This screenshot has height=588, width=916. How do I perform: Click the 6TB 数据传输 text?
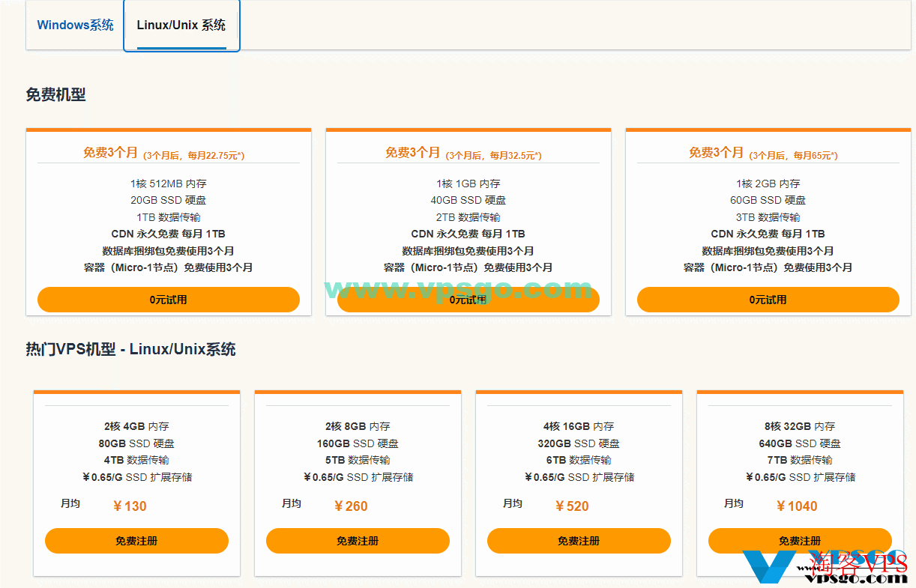pos(579,460)
